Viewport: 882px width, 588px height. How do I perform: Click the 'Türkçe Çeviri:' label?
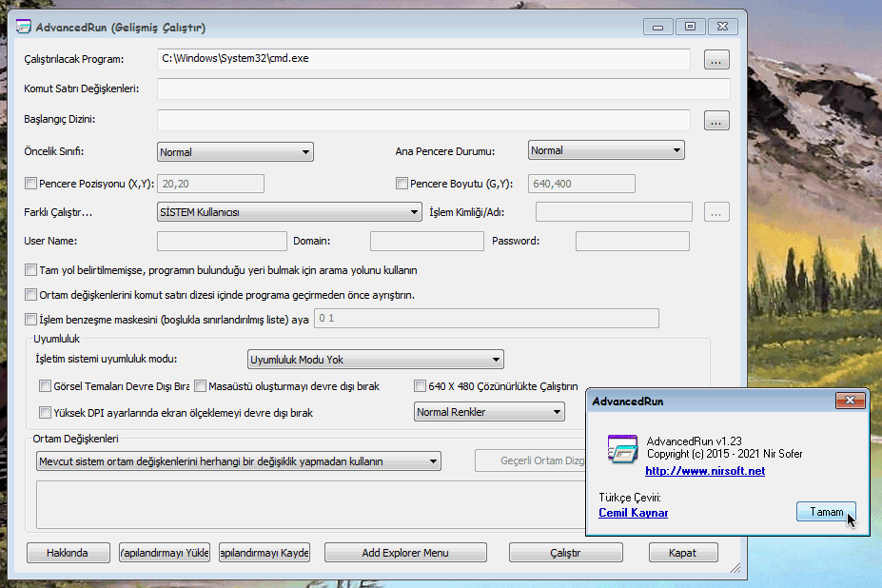(x=630, y=498)
